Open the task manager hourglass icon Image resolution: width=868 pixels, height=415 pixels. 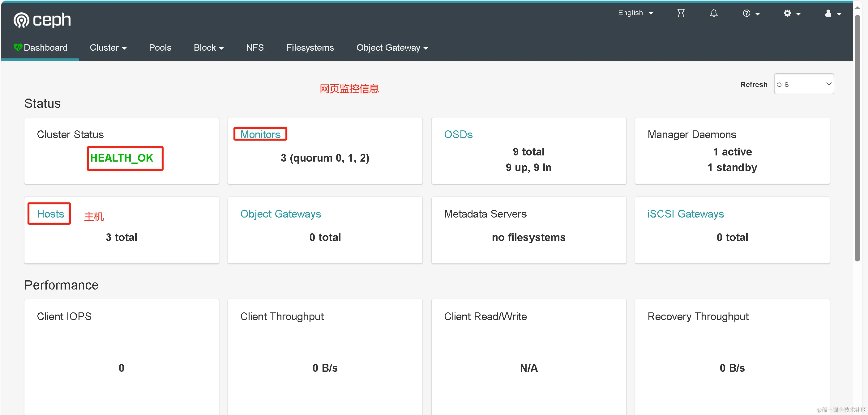point(681,13)
